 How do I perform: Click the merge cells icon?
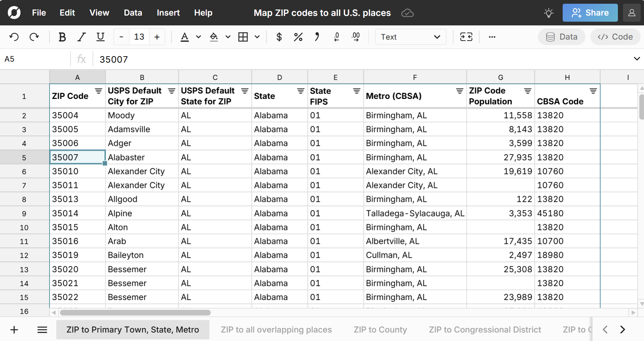click(x=466, y=37)
